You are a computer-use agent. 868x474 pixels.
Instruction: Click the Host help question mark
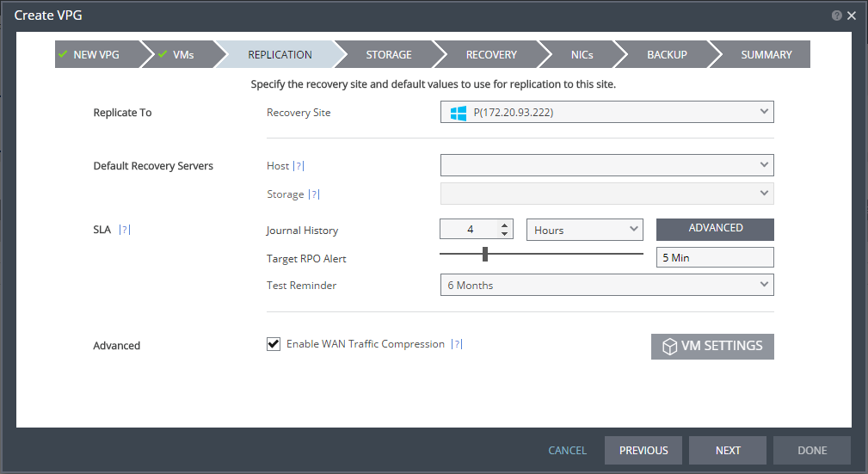[x=299, y=165]
